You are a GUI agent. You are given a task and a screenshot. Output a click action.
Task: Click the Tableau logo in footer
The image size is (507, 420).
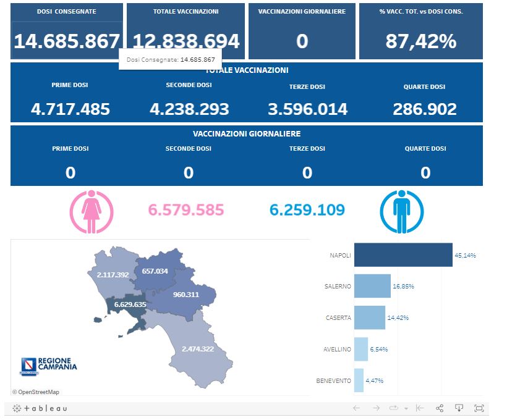(x=40, y=408)
